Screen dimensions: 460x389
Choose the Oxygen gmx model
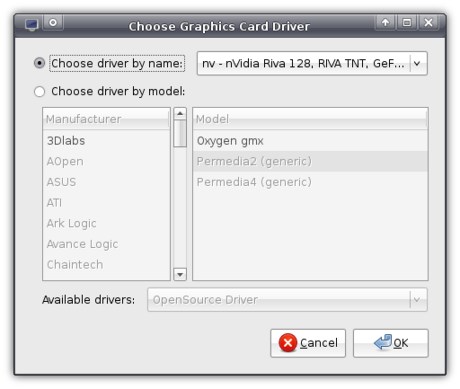click(x=310, y=141)
